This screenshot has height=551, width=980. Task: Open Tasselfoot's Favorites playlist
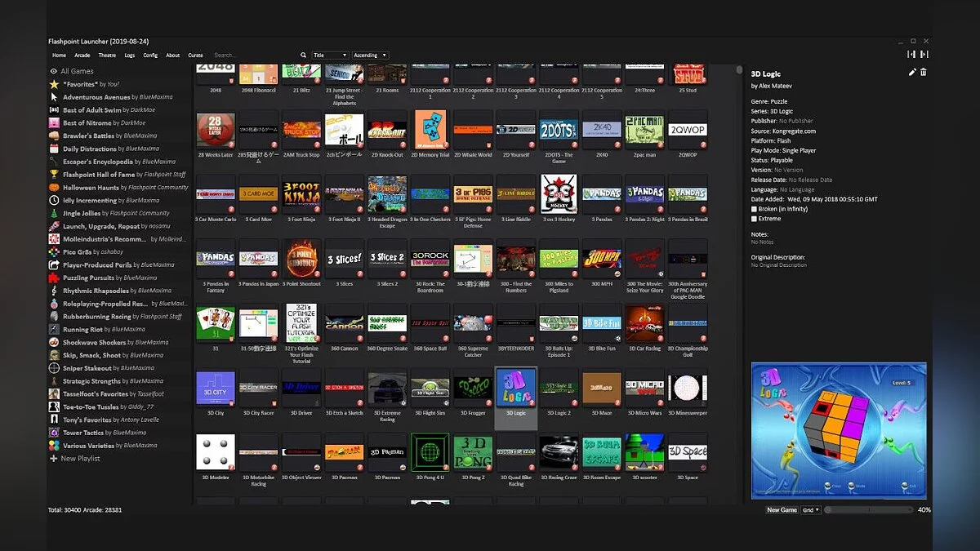point(119,394)
